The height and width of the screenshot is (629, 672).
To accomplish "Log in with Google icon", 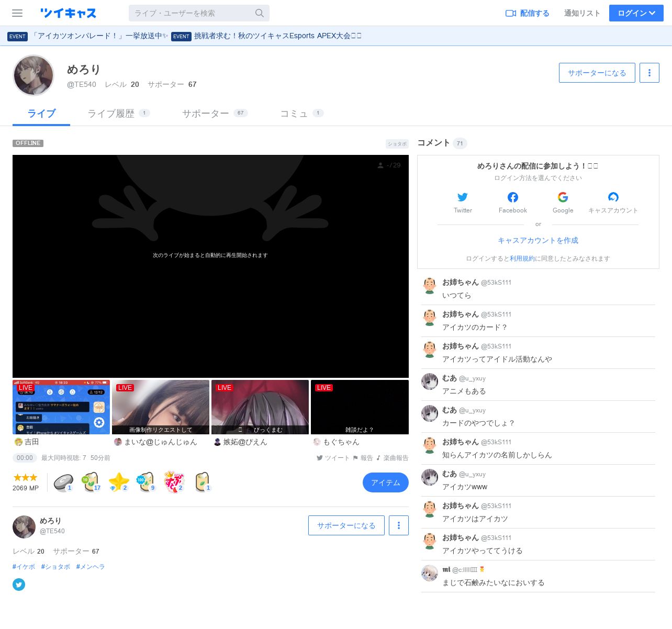I will click(563, 197).
